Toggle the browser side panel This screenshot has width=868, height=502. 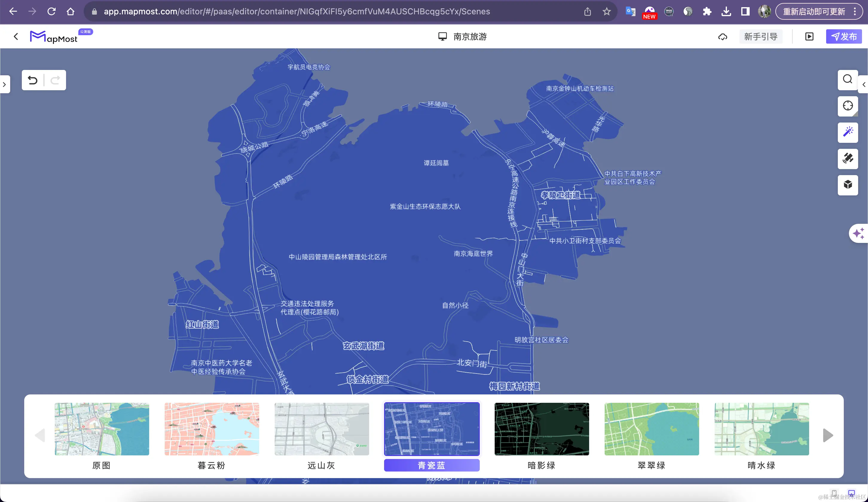click(x=745, y=12)
